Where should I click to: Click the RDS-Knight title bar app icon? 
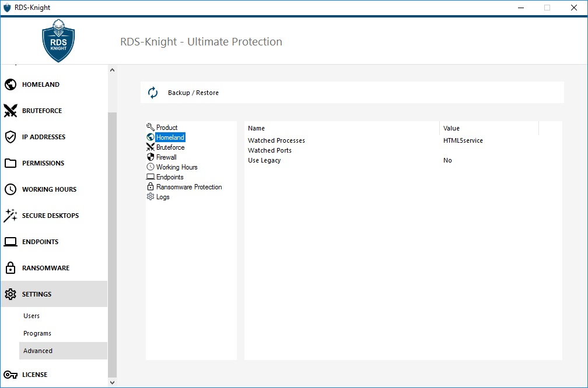(7, 8)
